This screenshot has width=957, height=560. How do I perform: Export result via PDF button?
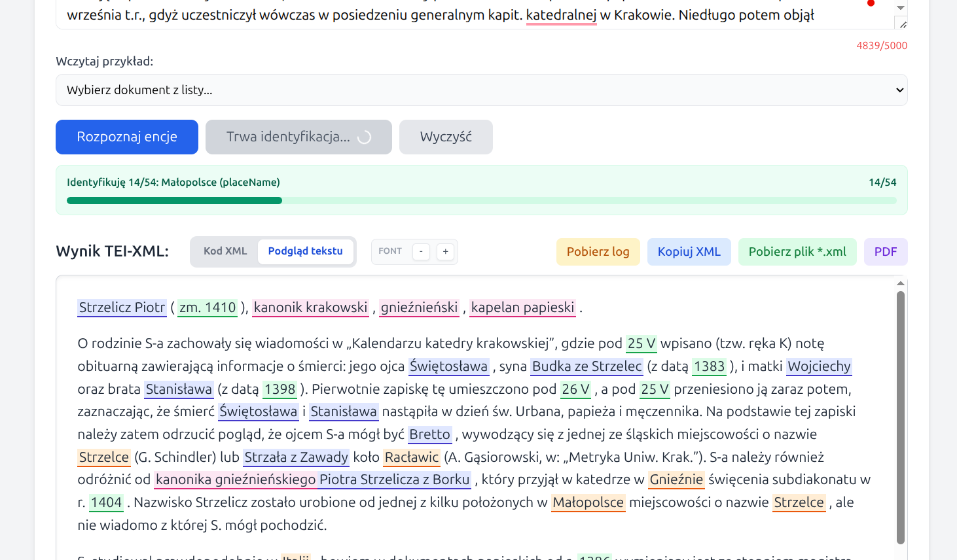point(886,252)
